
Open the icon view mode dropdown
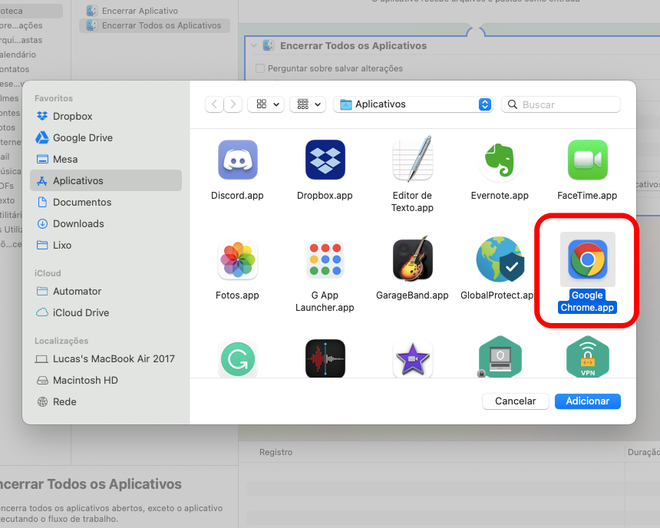pos(266,104)
